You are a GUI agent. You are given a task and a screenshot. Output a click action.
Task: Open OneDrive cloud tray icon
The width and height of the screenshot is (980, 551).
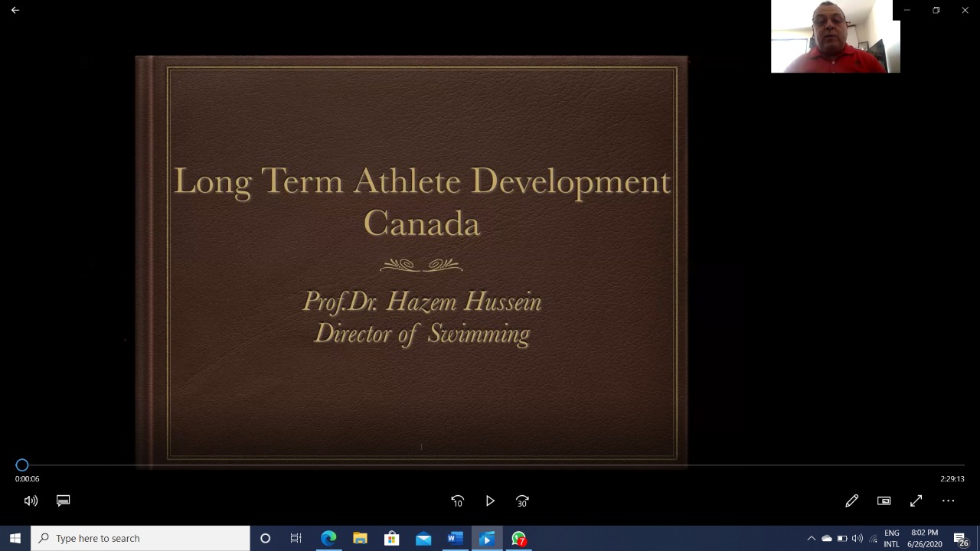[x=827, y=538]
